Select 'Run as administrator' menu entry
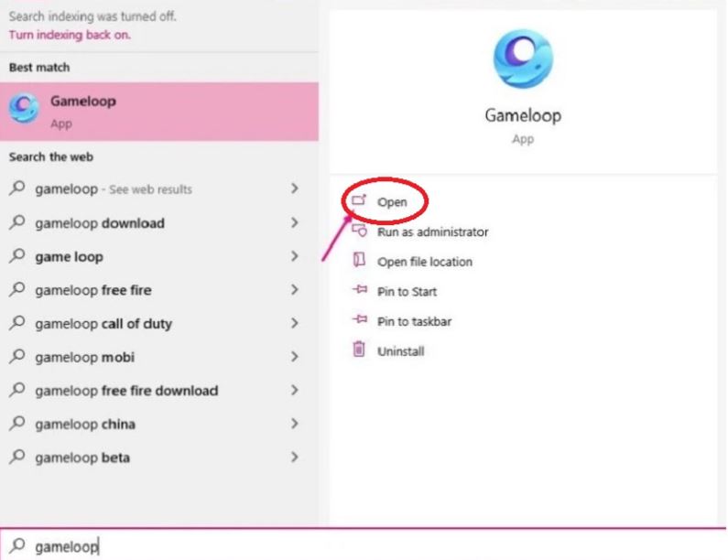Screen dimensions: 728x560 click(x=432, y=232)
